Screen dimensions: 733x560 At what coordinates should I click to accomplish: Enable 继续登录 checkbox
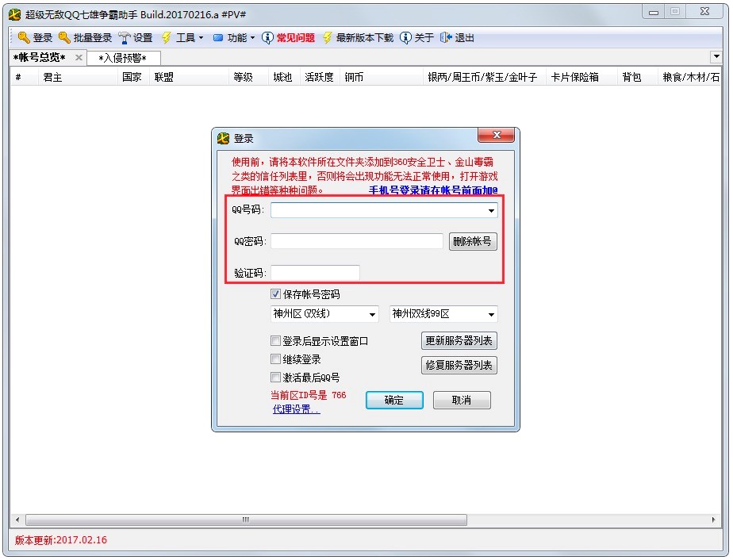(x=275, y=359)
